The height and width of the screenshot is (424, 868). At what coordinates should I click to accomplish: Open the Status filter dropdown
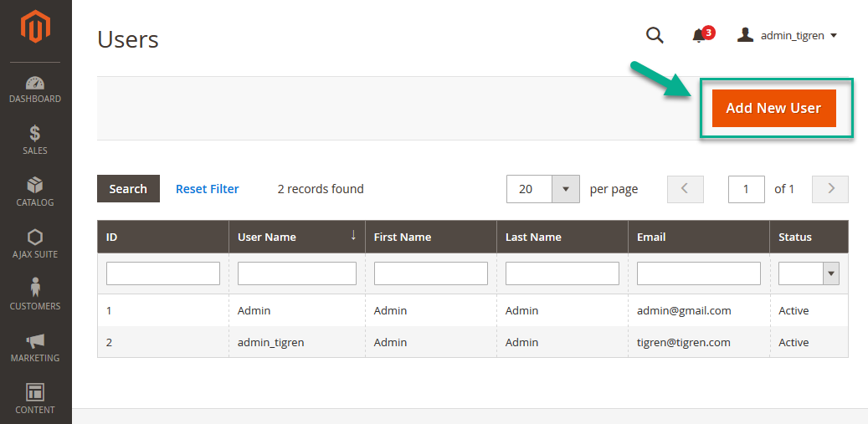point(830,273)
